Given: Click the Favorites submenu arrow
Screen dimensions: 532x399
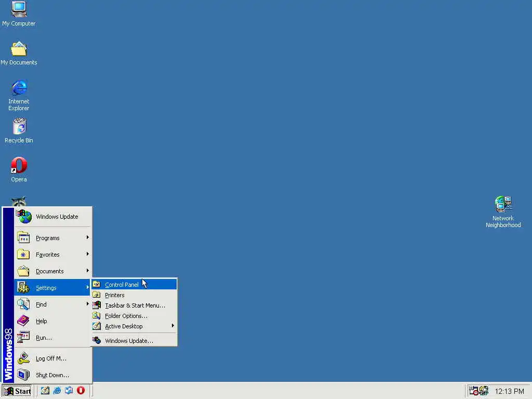Looking at the screenshot, I should click(x=87, y=254).
